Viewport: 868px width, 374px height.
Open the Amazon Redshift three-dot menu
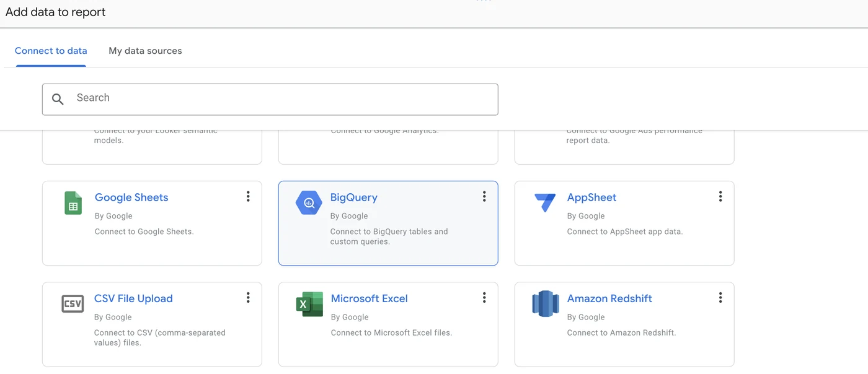click(720, 297)
